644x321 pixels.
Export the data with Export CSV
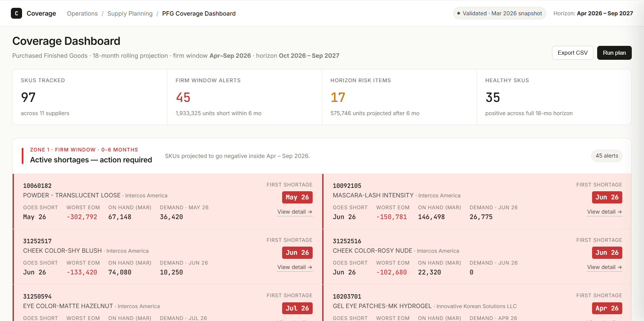[572, 53]
